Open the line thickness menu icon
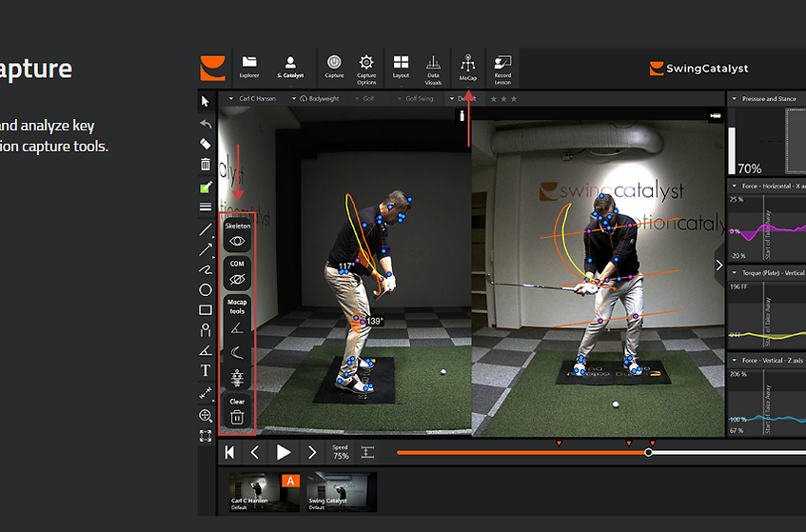 coord(206,207)
